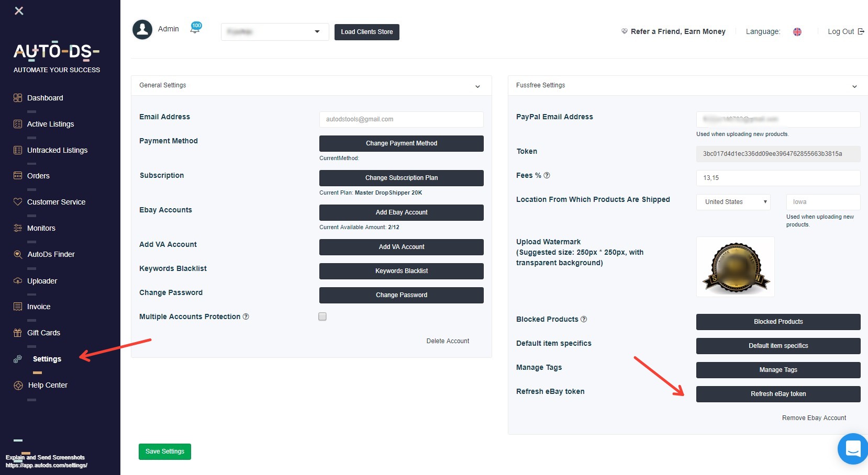Open Customer Service menu item

pos(57,202)
